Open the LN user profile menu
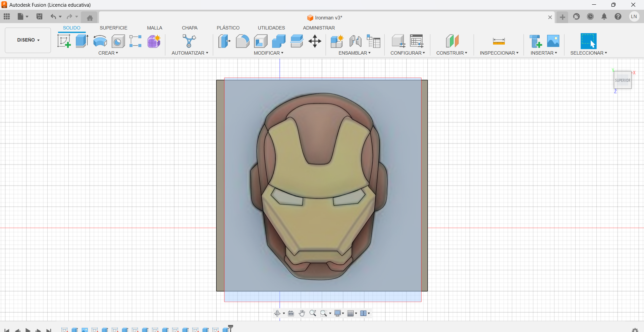Screen dimensions: 644x332 (634, 16)
